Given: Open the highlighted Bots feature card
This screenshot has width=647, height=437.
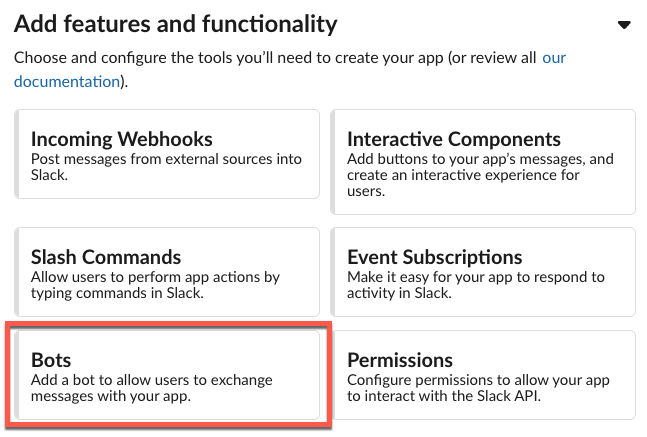Looking at the screenshot, I should (x=167, y=377).
